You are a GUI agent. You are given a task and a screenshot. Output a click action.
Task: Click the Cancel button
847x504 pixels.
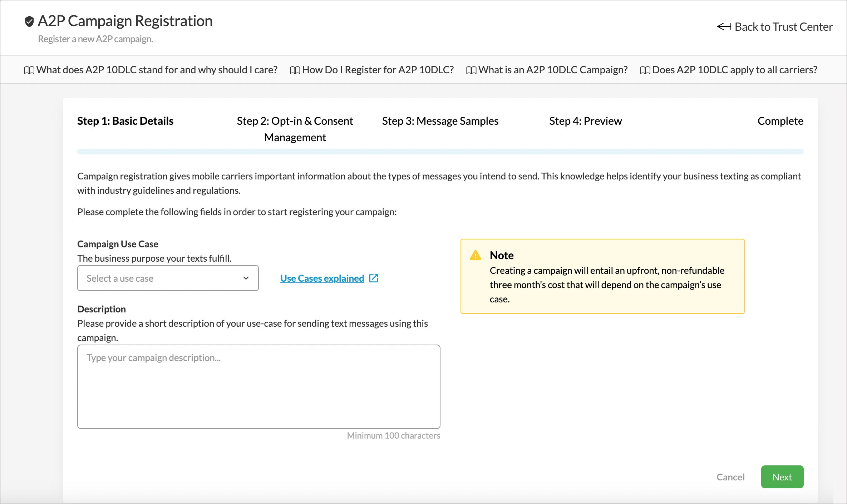[x=730, y=477]
